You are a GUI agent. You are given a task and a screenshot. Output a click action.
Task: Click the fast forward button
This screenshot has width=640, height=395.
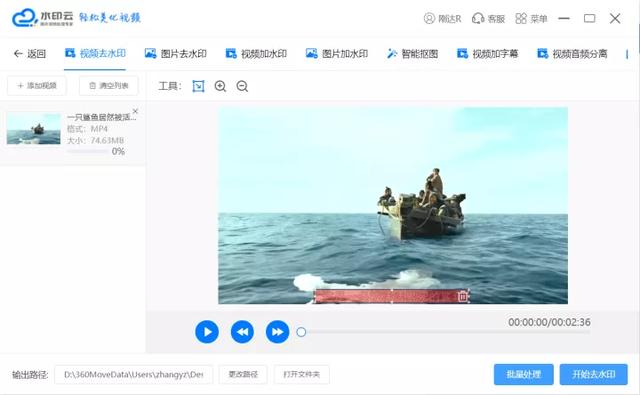pos(278,332)
